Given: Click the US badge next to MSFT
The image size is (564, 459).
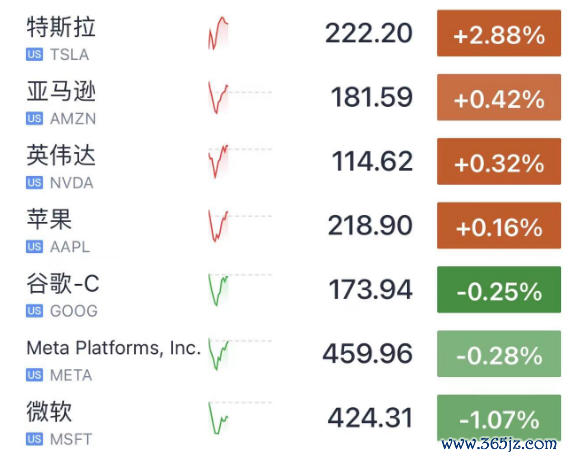Looking at the screenshot, I should (x=35, y=439).
